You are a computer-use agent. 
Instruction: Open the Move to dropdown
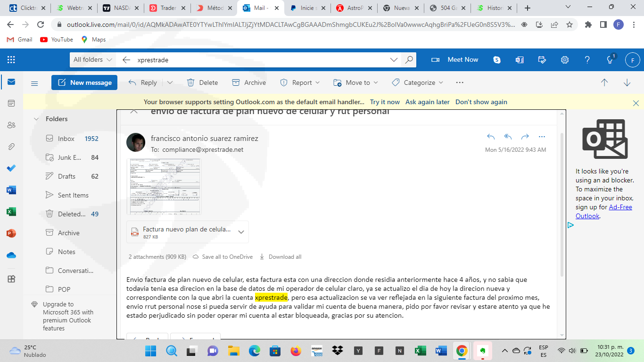click(355, 82)
